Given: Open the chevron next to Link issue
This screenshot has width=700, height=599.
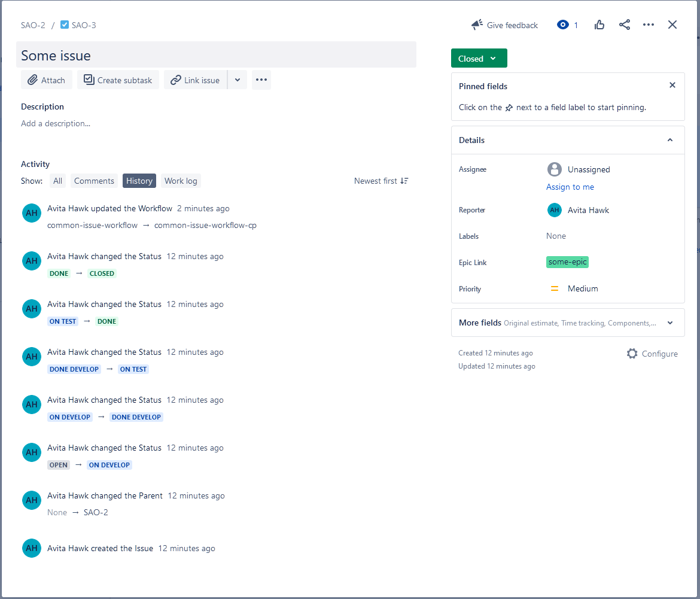Looking at the screenshot, I should click(238, 79).
